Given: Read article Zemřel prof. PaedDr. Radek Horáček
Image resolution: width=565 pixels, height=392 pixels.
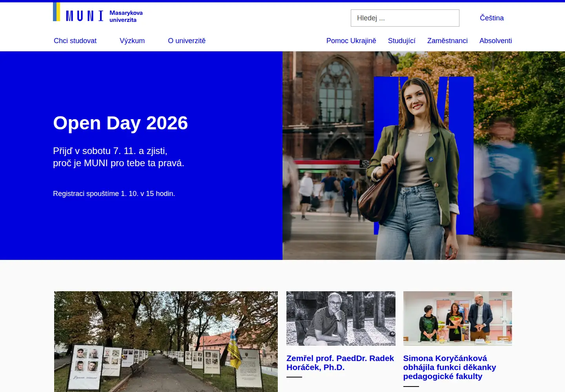Looking at the screenshot, I should 340,363.
